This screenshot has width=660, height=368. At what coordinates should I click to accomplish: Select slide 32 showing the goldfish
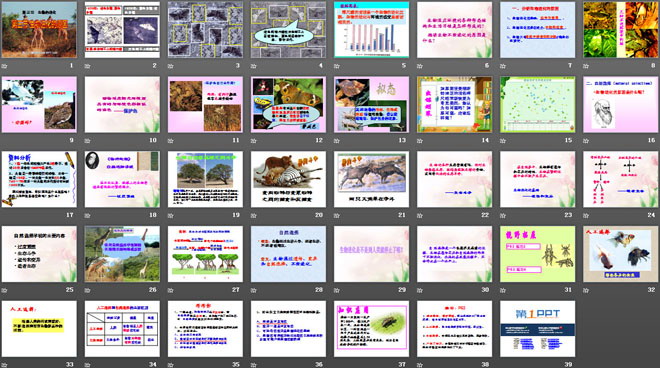pyautogui.click(x=621, y=254)
